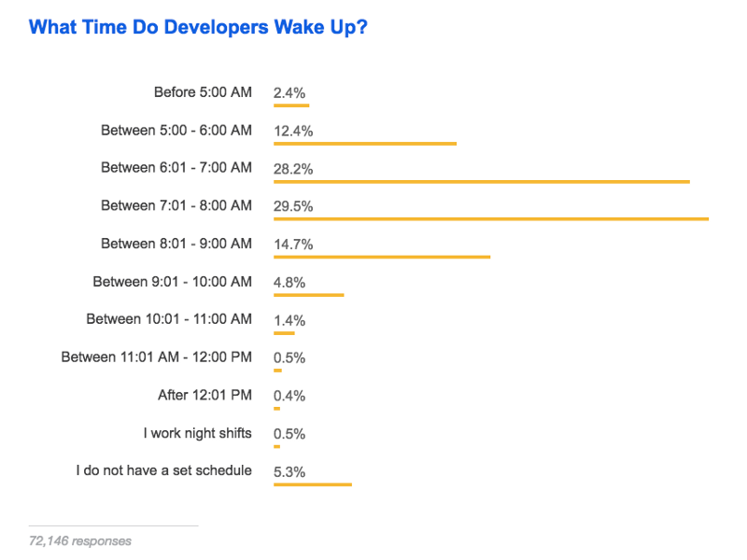This screenshot has width=747, height=560.
Task: Click the 'Between 9:01 - 10:00 AM' label
Action: 173,282
